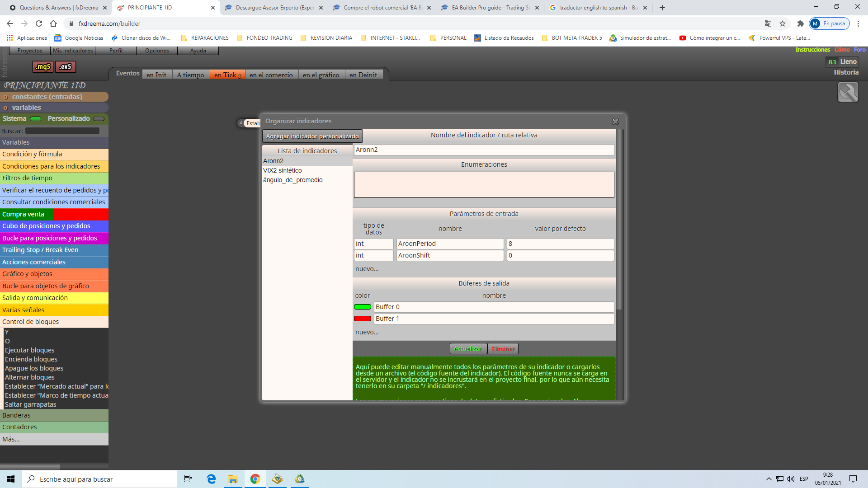Open the wrench tools icon

pyautogui.click(x=848, y=93)
